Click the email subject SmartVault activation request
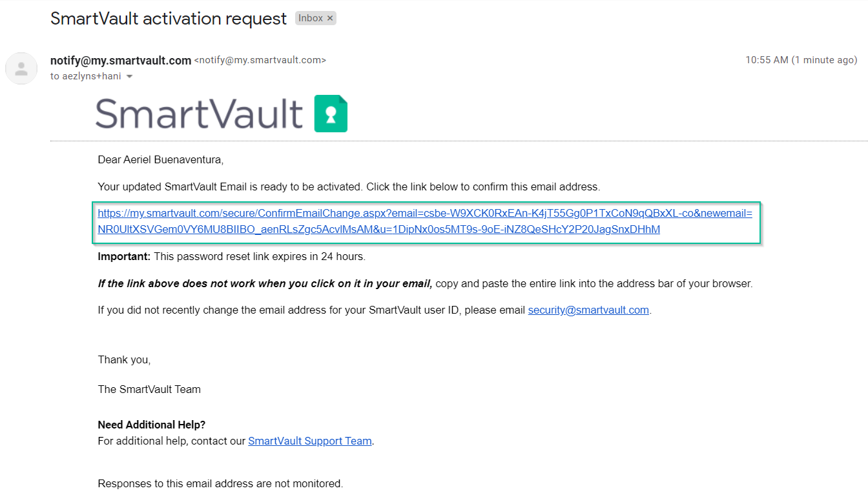Viewport: 868px width, 504px height. pos(169,19)
